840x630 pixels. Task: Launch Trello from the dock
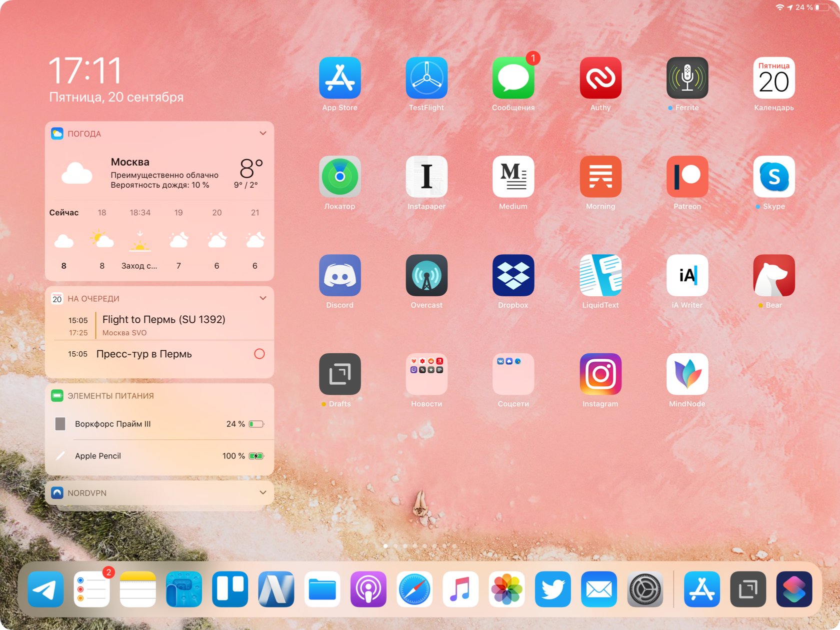[230, 589]
